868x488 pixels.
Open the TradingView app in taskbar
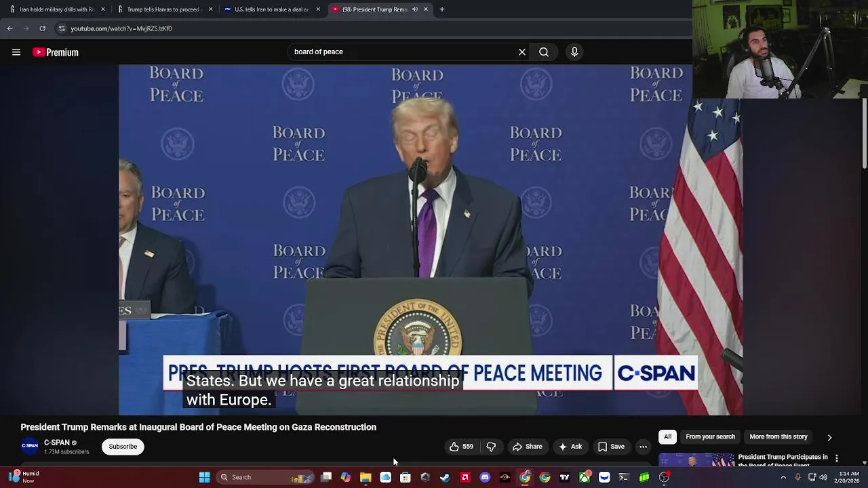point(564,477)
